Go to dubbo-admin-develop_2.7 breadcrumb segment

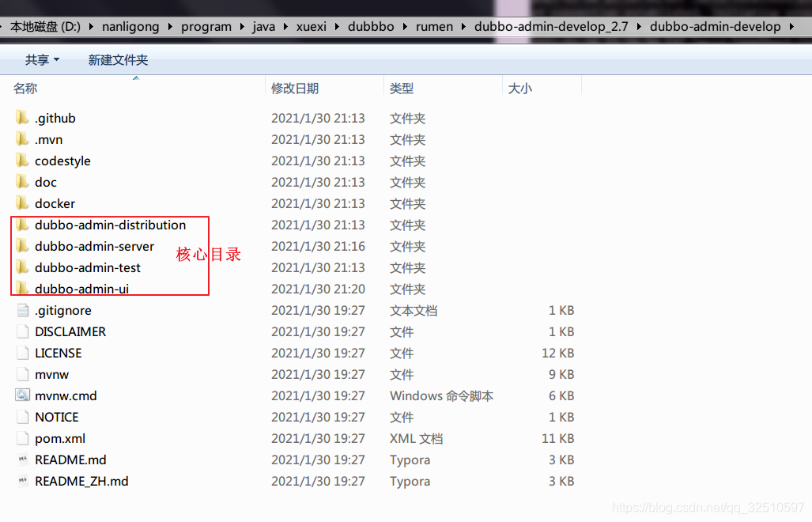[551, 26]
